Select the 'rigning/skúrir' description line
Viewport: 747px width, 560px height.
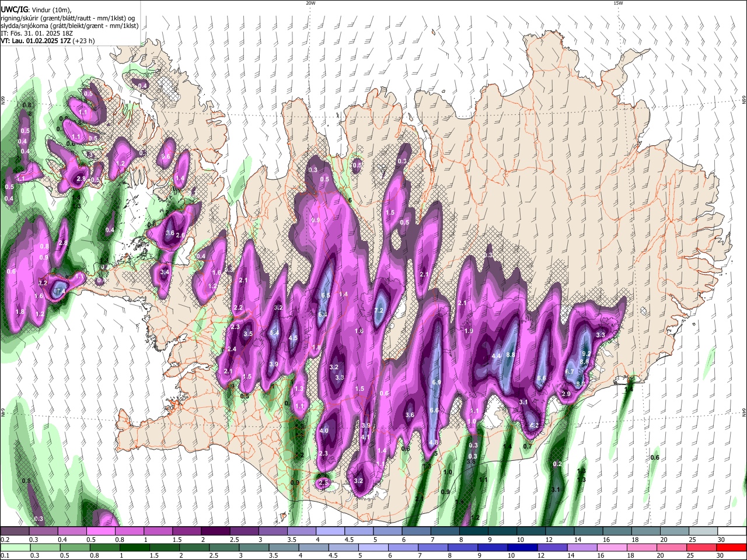click(68, 18)
